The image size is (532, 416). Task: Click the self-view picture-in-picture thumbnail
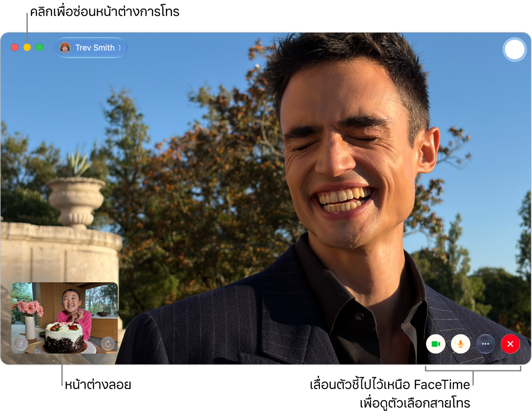[x=65, y=318]
